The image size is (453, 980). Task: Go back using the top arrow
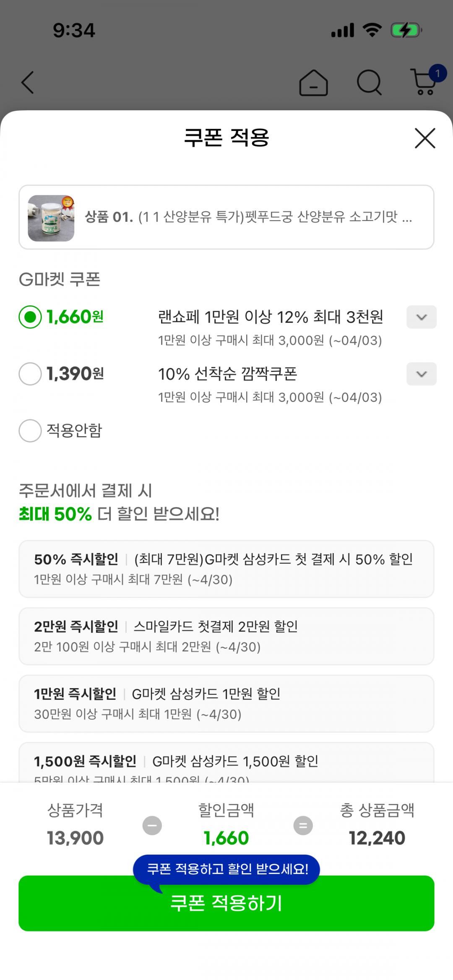click(28, 82)
